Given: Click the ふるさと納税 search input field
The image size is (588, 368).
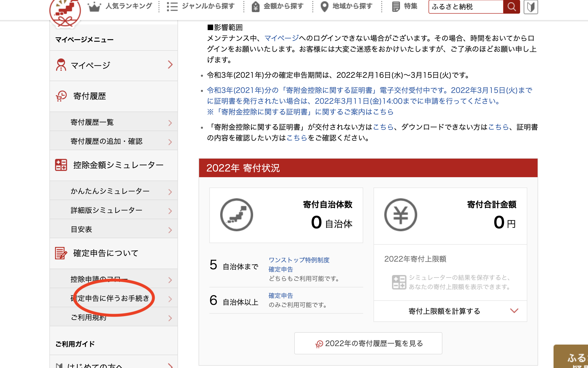Looking at the screenshot, I should click(x=466, y=7).
